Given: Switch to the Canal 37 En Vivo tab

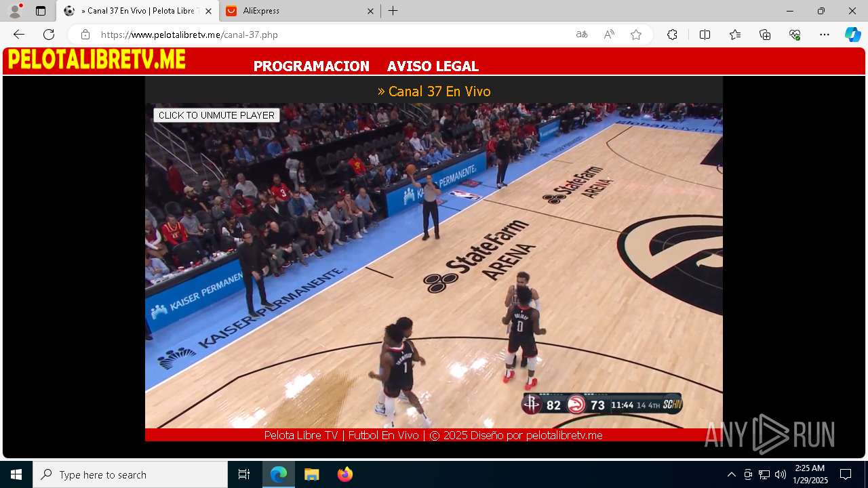Looking at the screenshot, I should (x=137, y=11).
